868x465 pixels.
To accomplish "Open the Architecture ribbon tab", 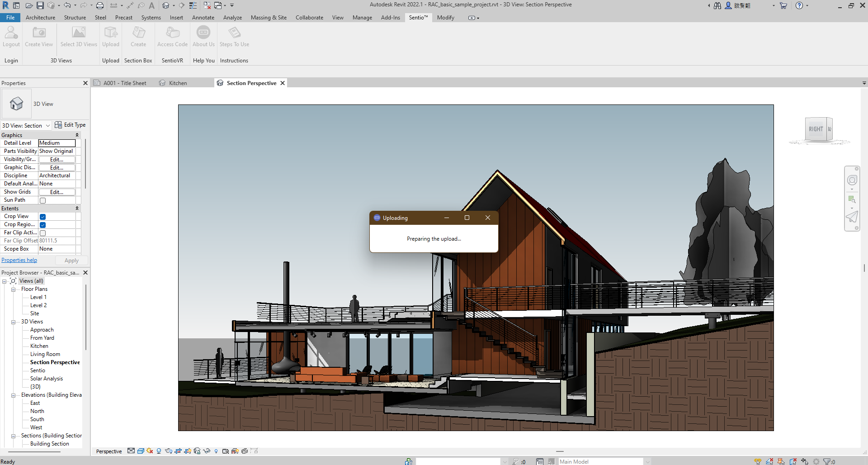I will 40,18.
